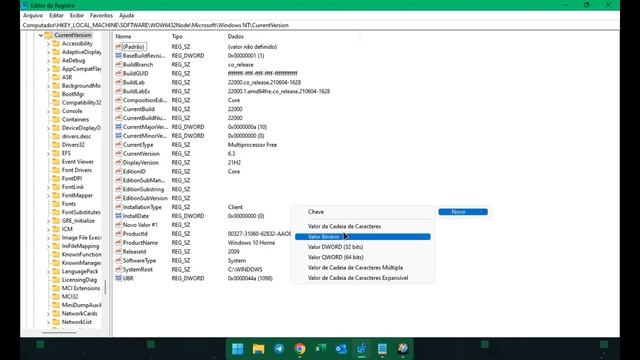Open Outlook from taskbar
Screen dimensions: 640x360
pos(341,349)
